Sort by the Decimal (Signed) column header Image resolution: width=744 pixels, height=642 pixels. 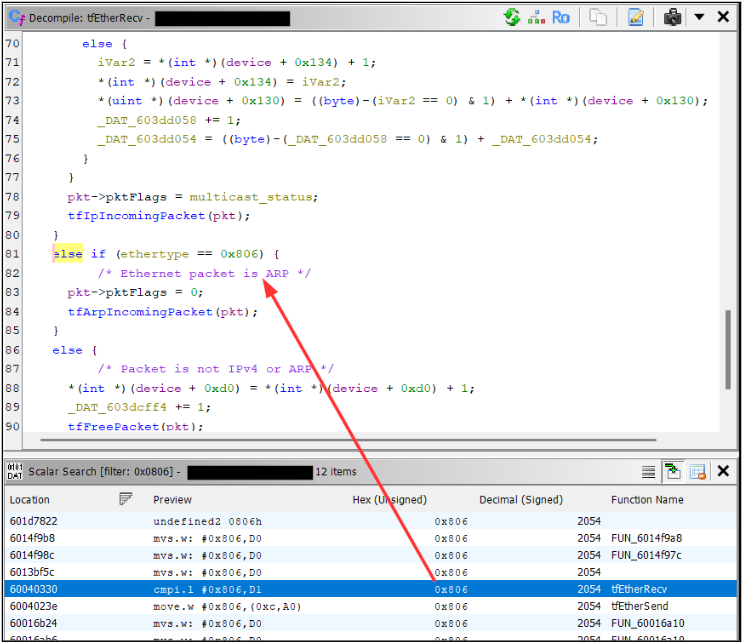point(521,499)
